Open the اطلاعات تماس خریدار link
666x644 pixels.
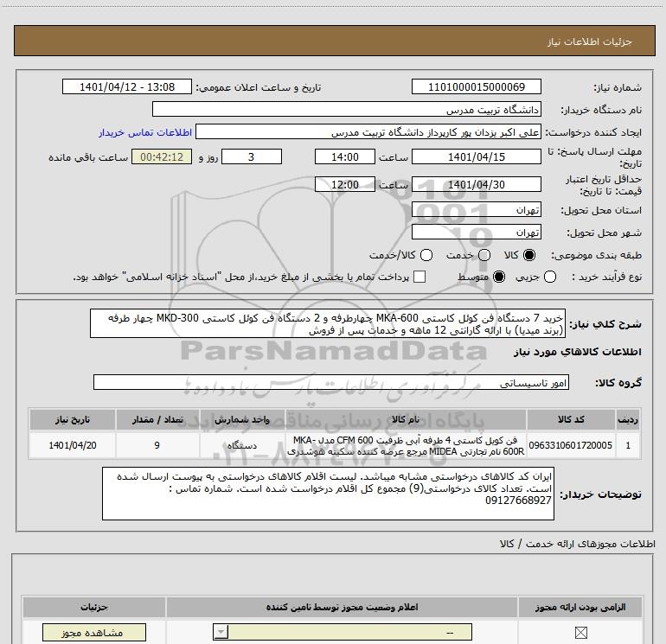click(145, 132)
